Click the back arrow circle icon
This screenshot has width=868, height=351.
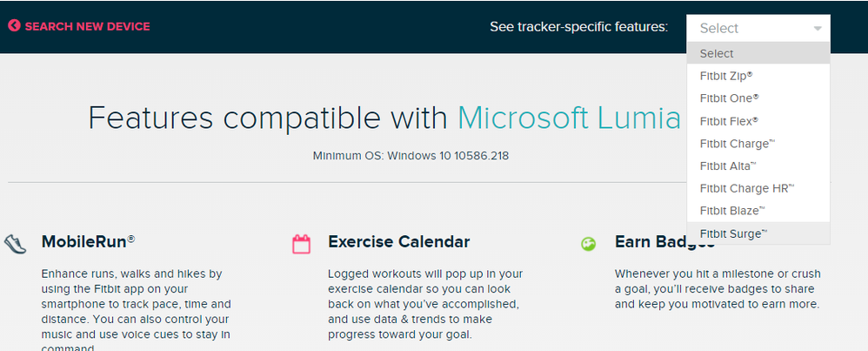click(x=15, y=25)
